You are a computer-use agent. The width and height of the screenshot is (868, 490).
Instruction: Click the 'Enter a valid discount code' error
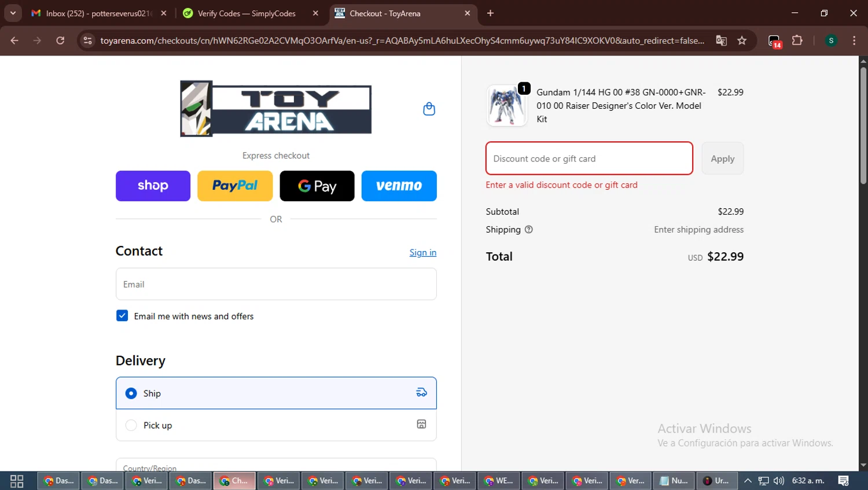(x=561, y=185)
